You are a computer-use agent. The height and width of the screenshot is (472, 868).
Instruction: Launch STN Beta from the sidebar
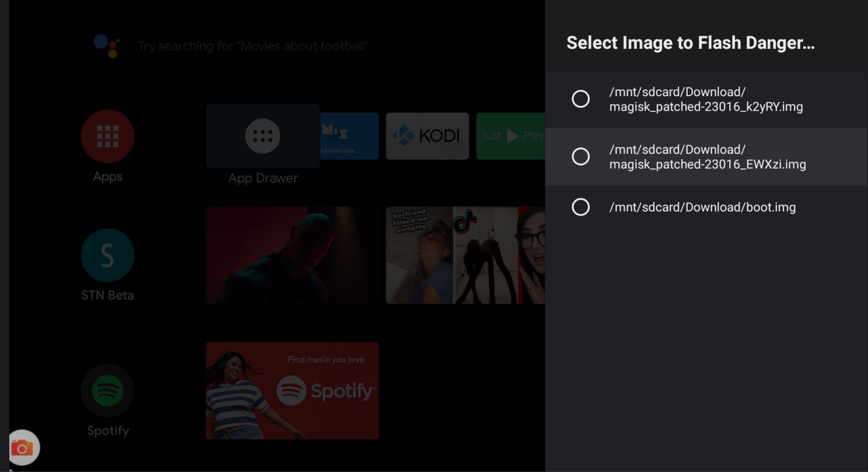click(107, 255)
